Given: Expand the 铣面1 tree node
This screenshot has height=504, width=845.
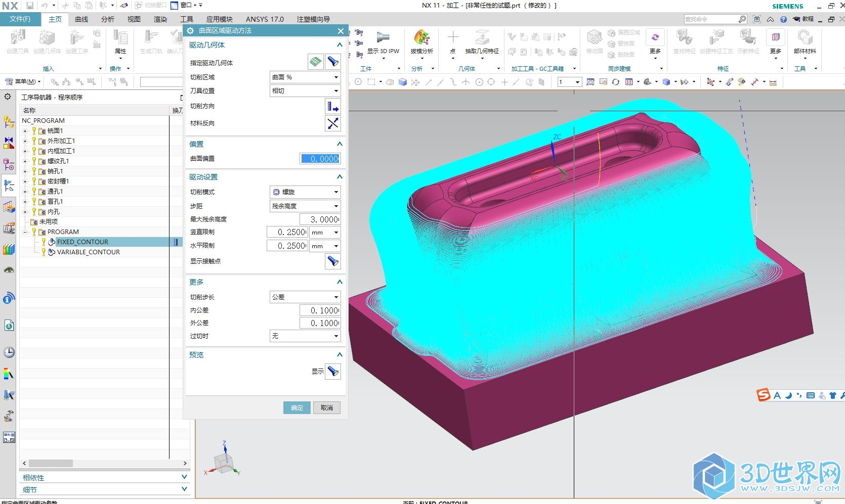Looking at the screenshot, I should pos(25,131).
